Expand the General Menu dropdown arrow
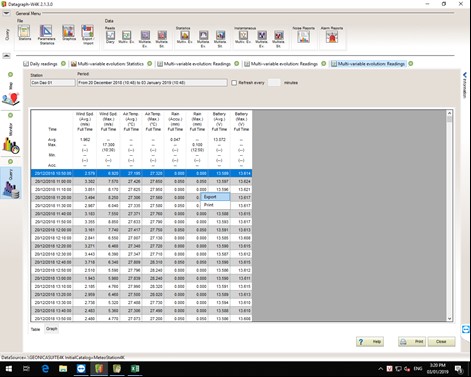 [6, 13]
